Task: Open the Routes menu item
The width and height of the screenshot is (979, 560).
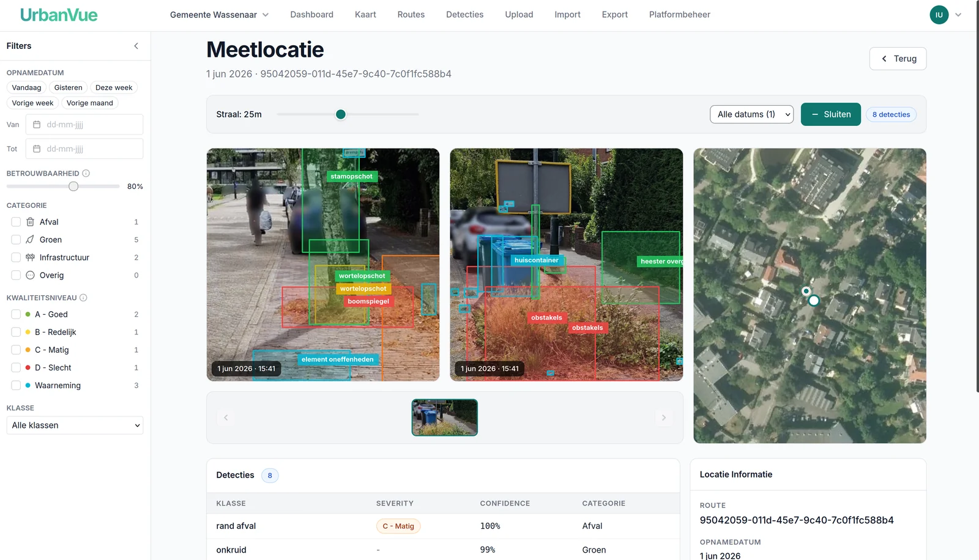Action: click(411, 15)
